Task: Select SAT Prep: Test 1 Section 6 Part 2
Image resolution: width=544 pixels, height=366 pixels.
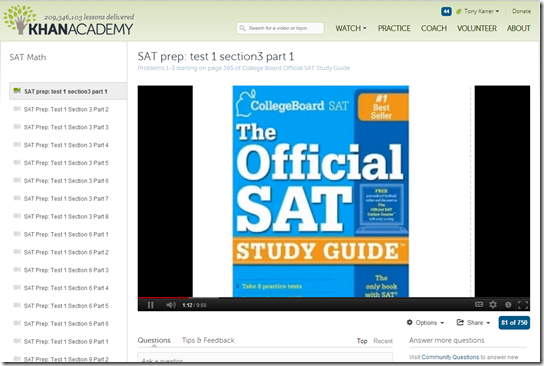Action: click(x=66, y=252)
